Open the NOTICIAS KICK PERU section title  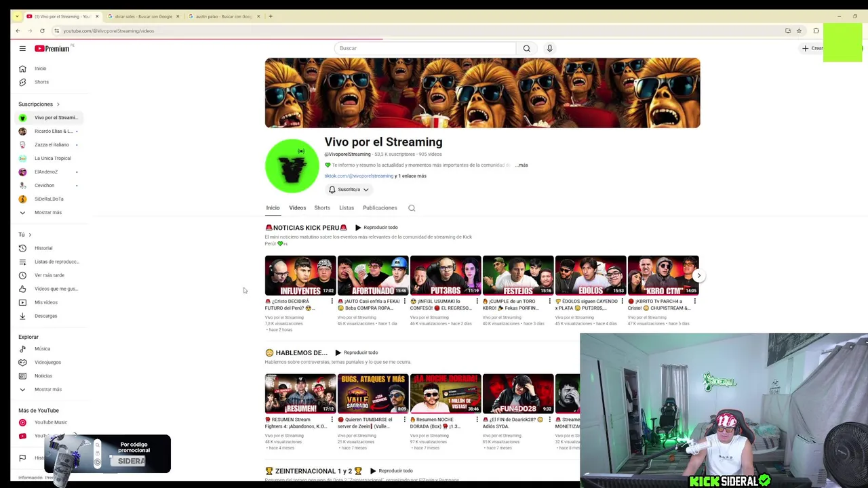point(306,228)
